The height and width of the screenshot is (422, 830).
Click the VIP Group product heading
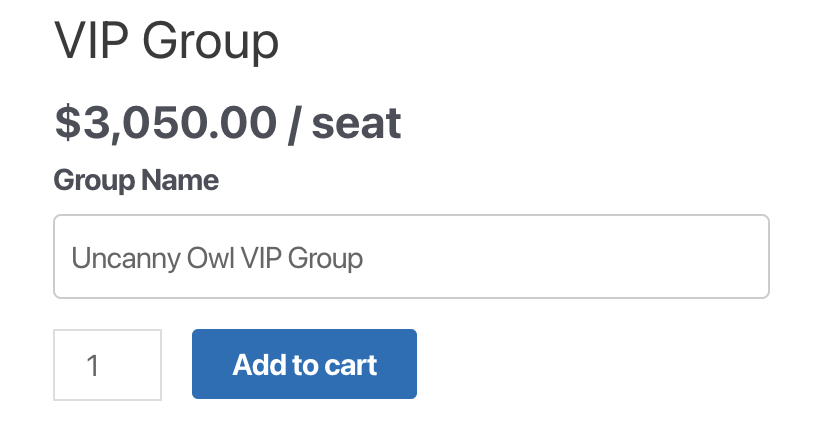pos(165,41)
